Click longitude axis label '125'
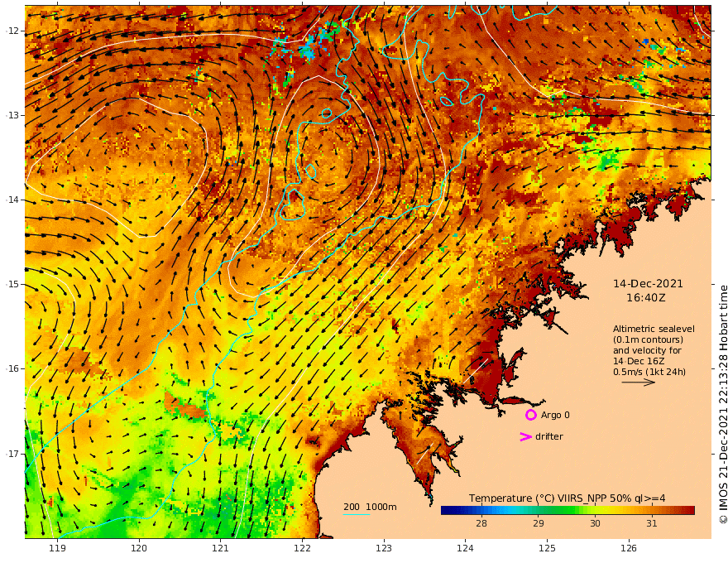Image resolution: width=728 pixels, height=563 pixels. tap(547, 549)
